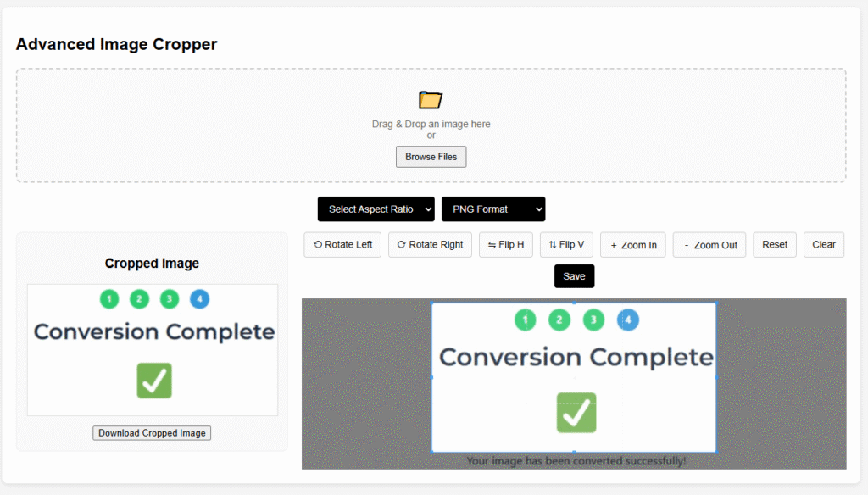
Task: Click the bottom-right crop selection handle
Action: [x=716, y=450]
